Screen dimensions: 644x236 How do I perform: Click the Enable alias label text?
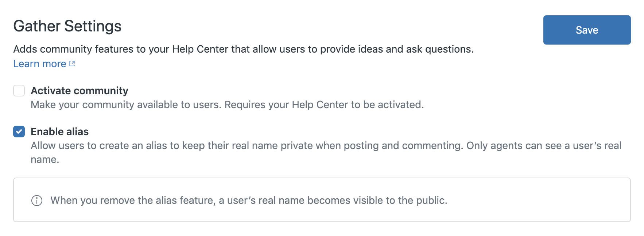[59, 132]
